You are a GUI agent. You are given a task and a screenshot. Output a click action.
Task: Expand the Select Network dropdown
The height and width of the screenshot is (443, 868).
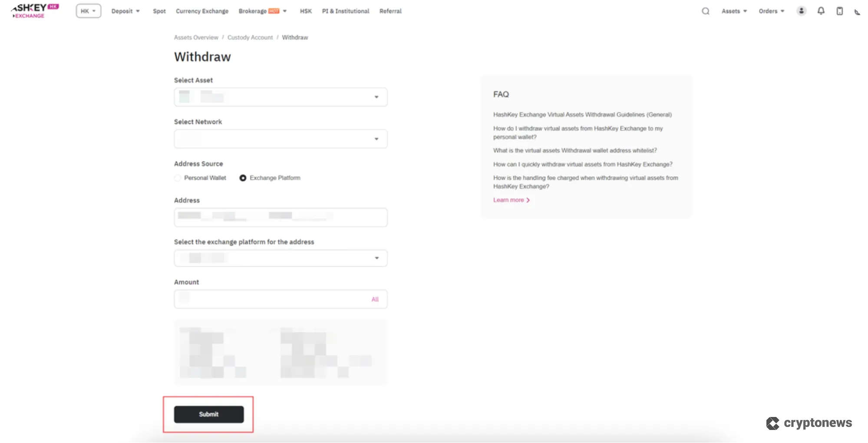(281, 139)
